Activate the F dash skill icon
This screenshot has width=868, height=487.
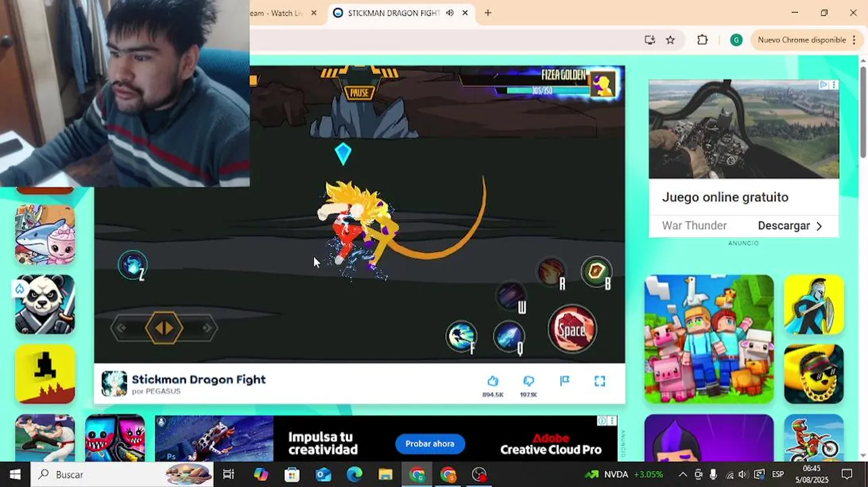point(462,336)
